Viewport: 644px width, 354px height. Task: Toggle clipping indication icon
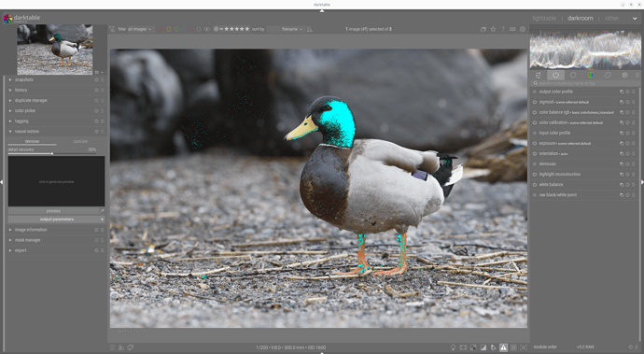click(483, 347)
